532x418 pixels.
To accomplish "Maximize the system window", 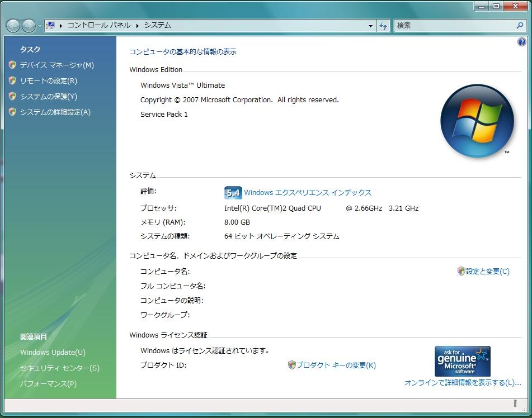I will click(x=496, y=7).
